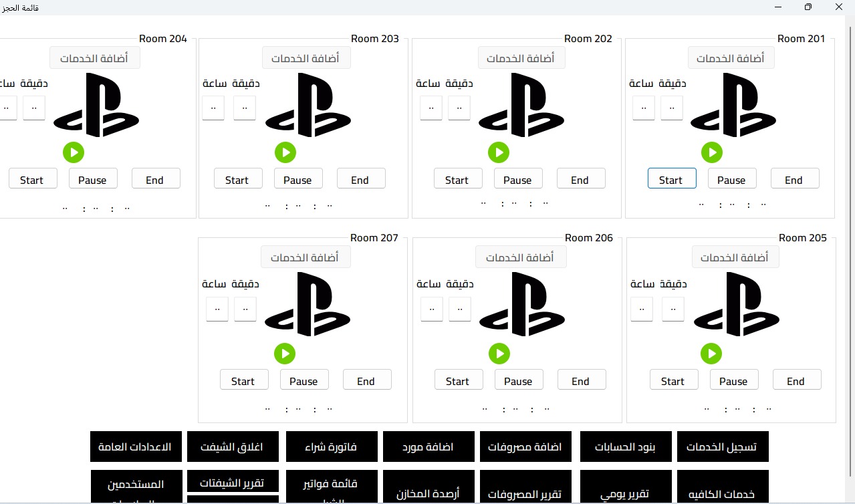Click the PlayStation logo in Room 204
The image size is (855, 504).
[x=96, y=105]
